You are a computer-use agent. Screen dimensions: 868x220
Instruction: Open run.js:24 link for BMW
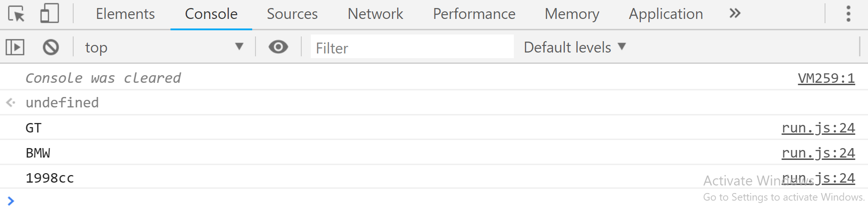coord(818,153)
